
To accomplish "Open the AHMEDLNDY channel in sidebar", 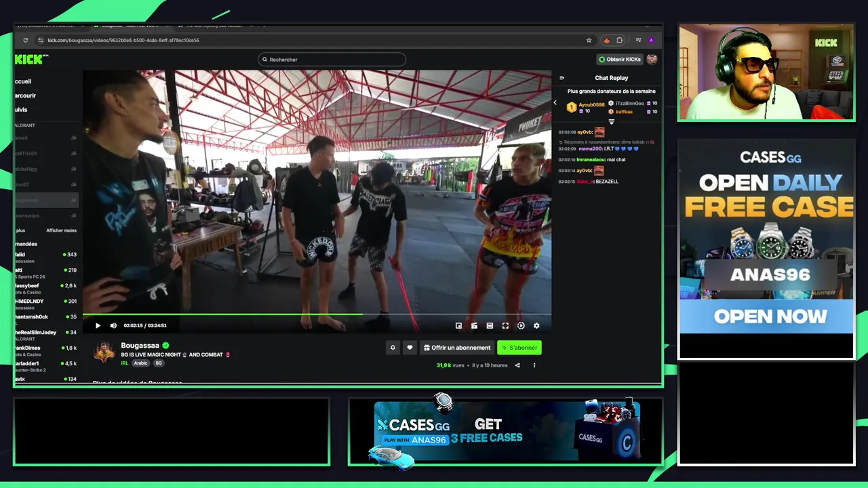I will [45, 303].
